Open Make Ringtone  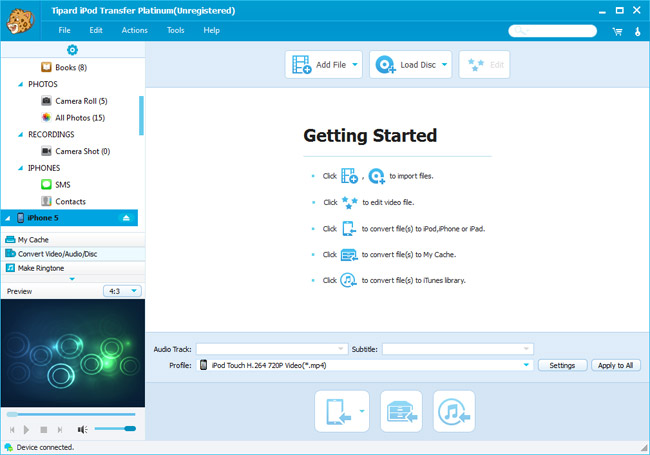[73, 268]
